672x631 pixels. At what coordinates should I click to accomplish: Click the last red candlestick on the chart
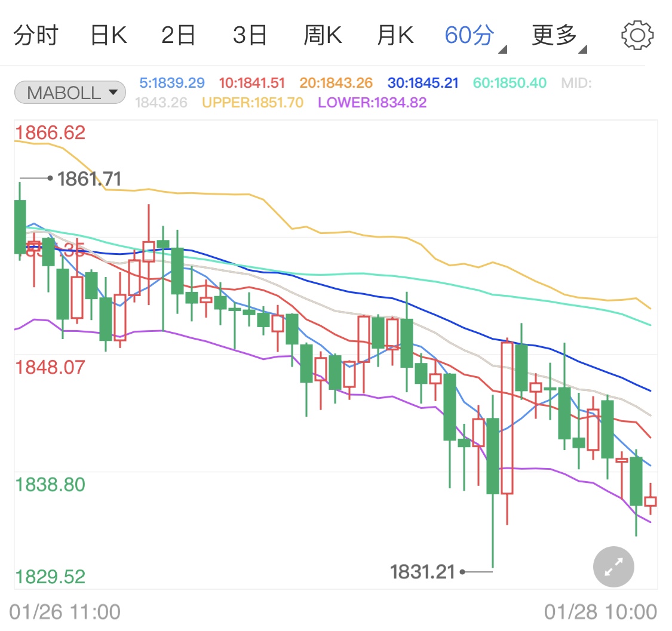pyautogui.click(x=650, y=501)
